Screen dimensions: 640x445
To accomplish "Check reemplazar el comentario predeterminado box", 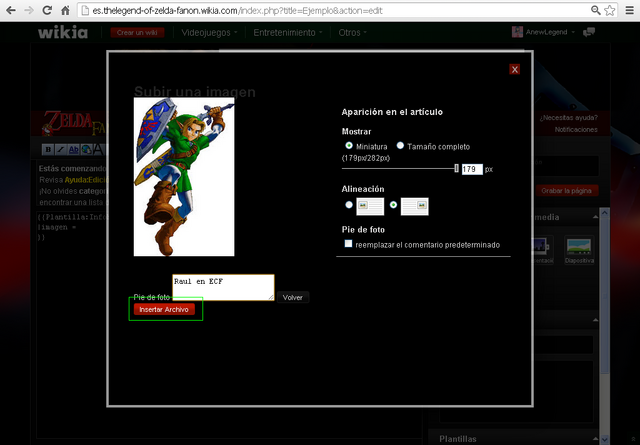I will (x=348, y=244).
